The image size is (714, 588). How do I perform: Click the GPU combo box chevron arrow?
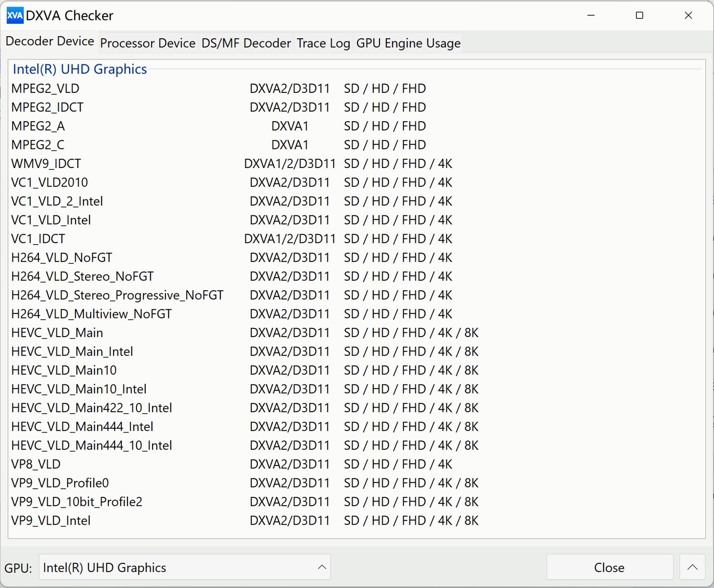click(322, 567)
